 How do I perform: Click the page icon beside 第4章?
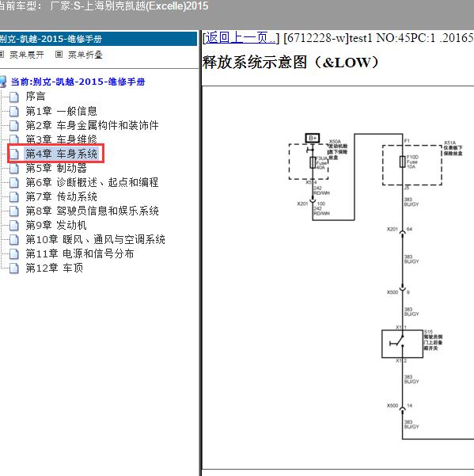coord(14,154)
